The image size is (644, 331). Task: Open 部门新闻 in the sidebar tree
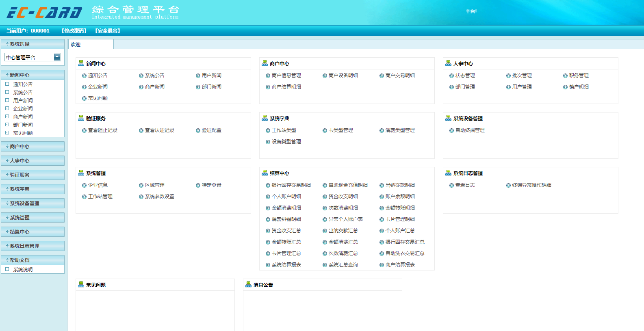click(23, 125)
